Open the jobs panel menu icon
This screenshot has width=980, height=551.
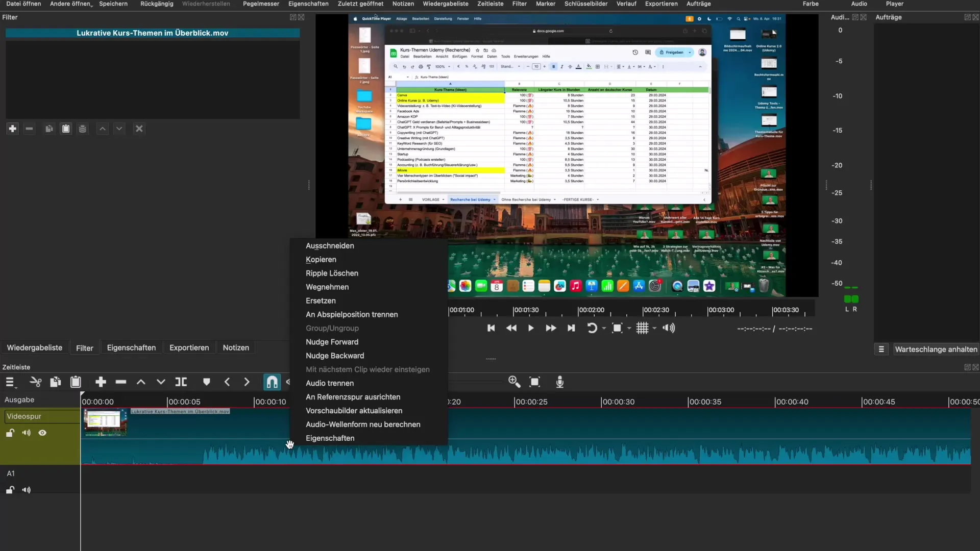point(881,349)
